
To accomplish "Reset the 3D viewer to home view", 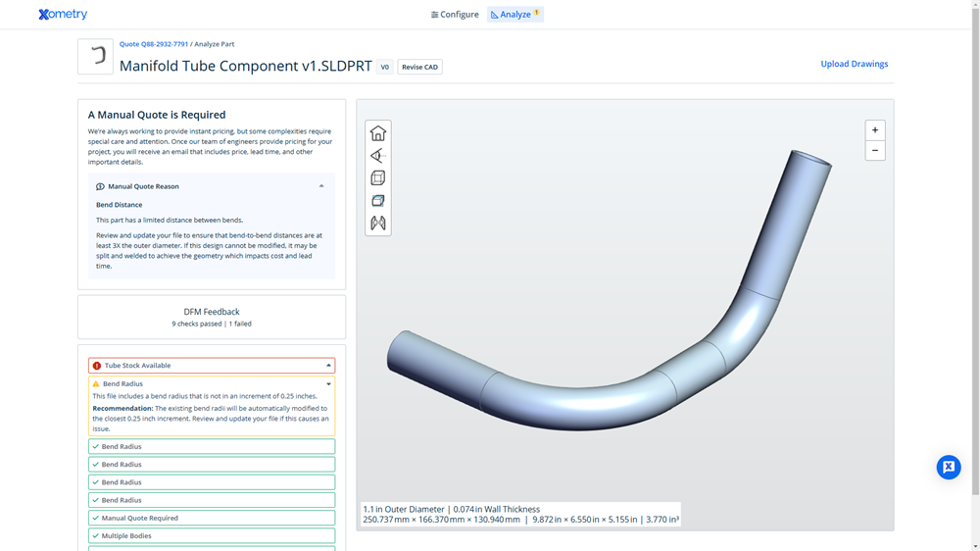I will point(378,133).
